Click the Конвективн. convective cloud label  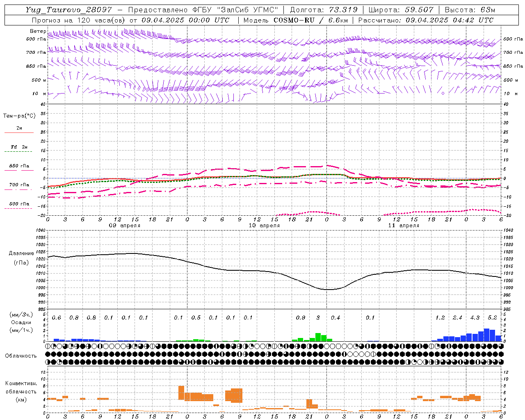(x=21, y=383)
